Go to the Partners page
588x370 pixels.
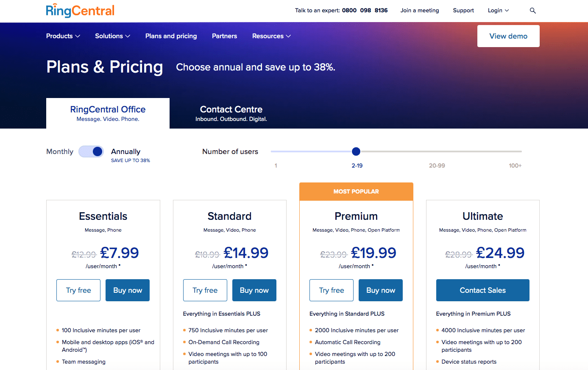click(x=224, y=36)
